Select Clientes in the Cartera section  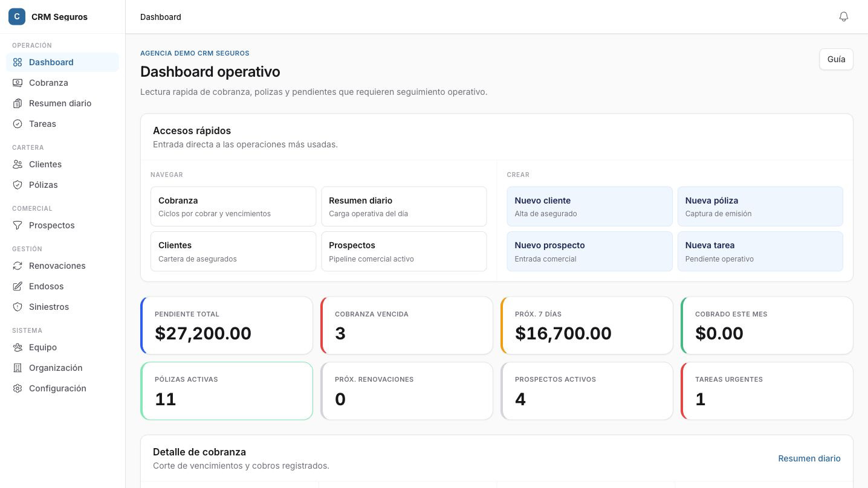pyautogui.click(x=62, y=164)
